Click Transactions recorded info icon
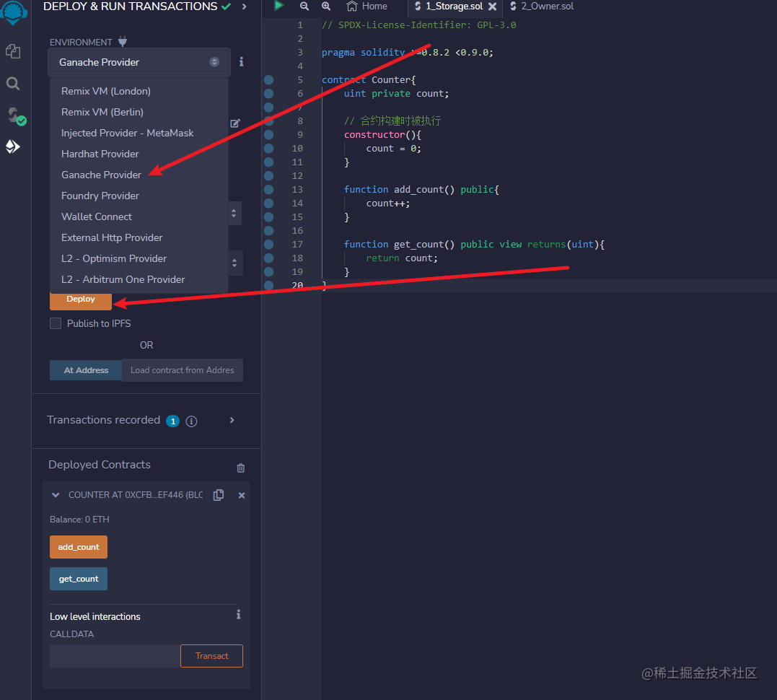Image resolution: width=777 pixels, height=700 pixels. pyautogui.click(x=191, y=421)
